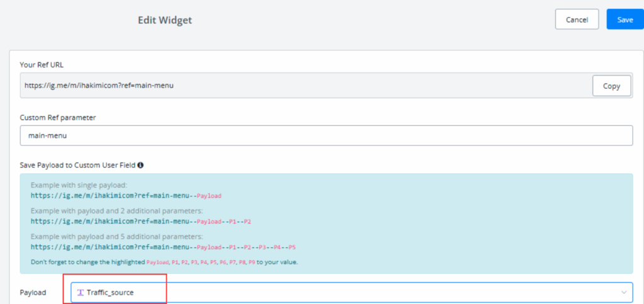
Task: Click "Example with payload and 5 additional parameters" caption
Action: pyautogui.click(x=117, y=237)
